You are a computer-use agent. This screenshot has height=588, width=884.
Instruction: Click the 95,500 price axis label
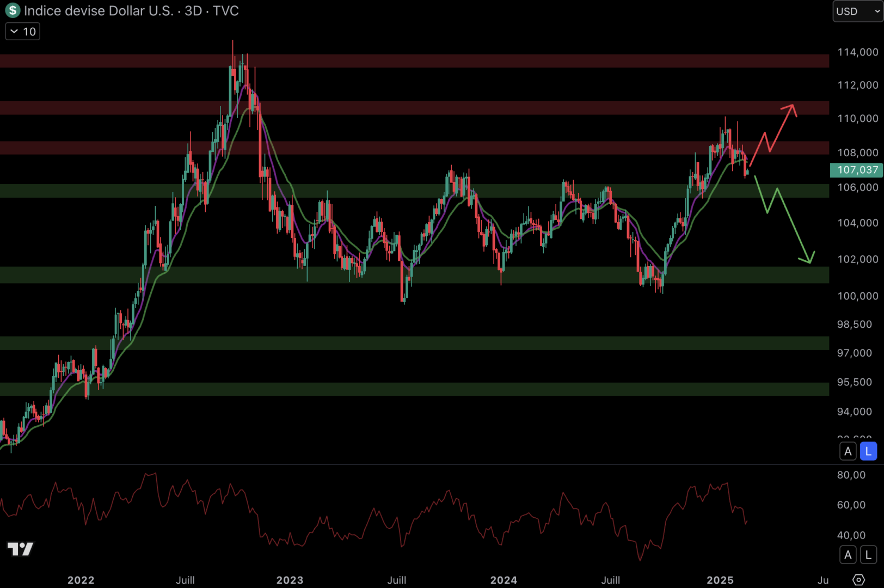(855, 382)
